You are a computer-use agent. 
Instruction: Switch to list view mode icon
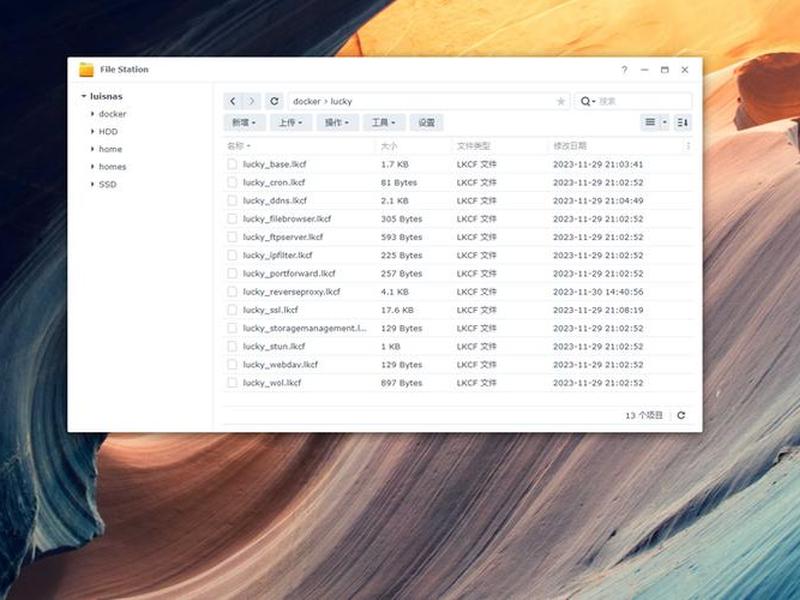tap(650, 122)
